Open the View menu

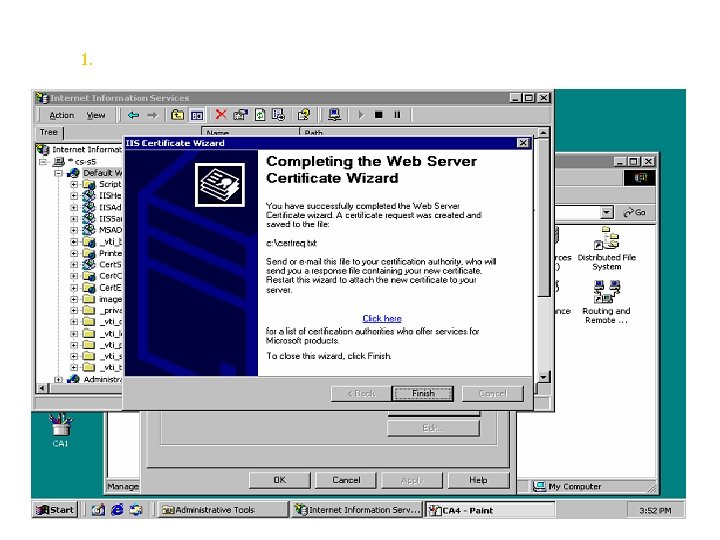tap(96, 115)
